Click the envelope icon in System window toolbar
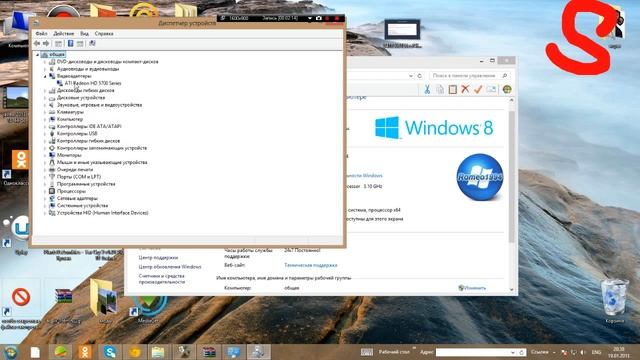 pyautogui.click(x=491, y=89)
